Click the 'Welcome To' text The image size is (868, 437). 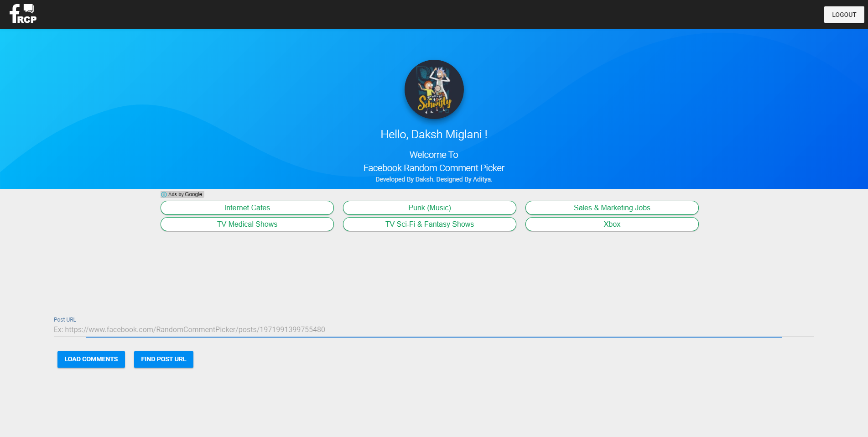pos(434,155)
